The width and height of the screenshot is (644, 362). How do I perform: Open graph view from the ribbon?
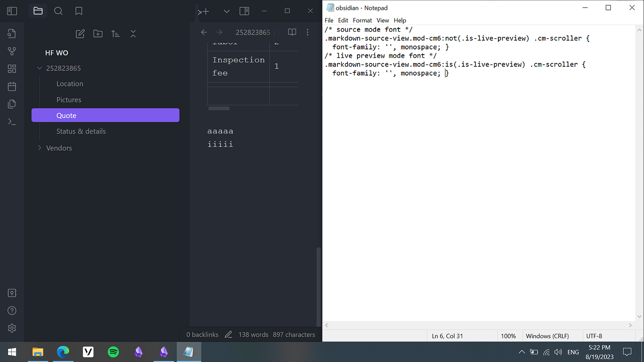12,51
